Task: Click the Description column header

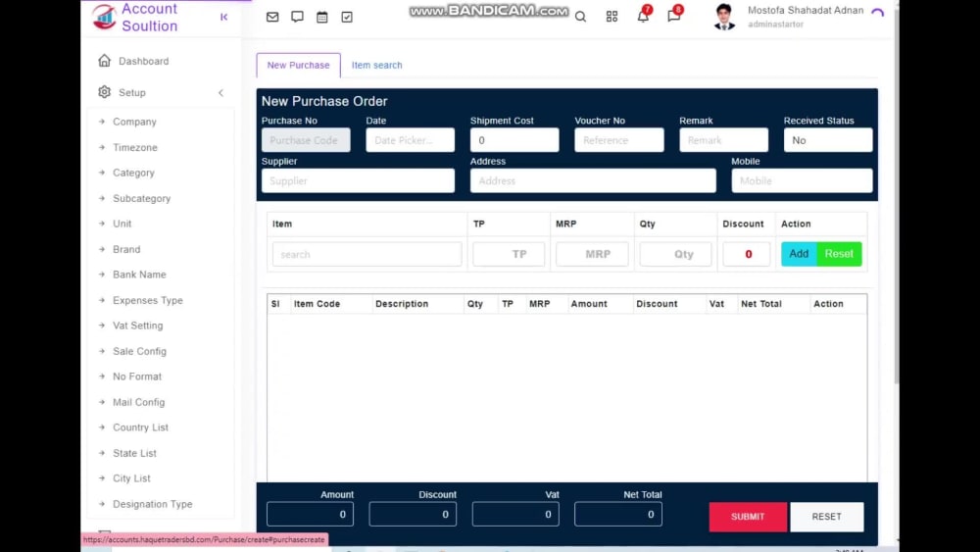Action: [x=402, y=304]
